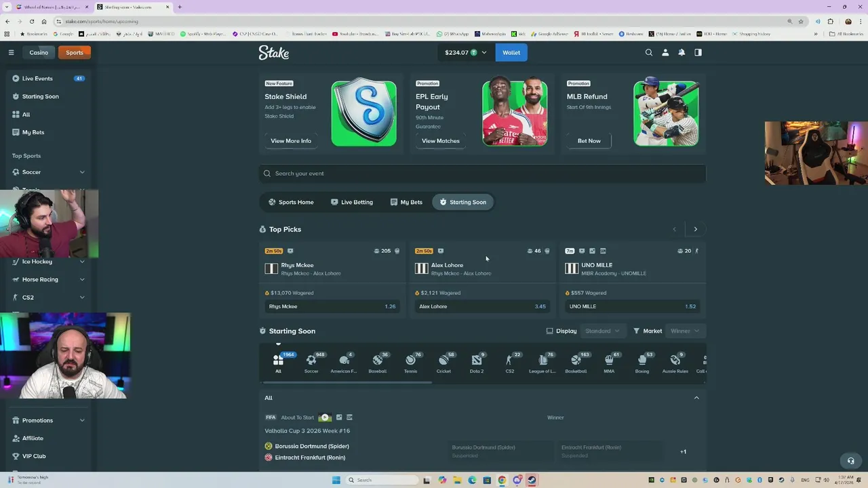Open the hamburger menu icon beside Casino

pos(11,52)
